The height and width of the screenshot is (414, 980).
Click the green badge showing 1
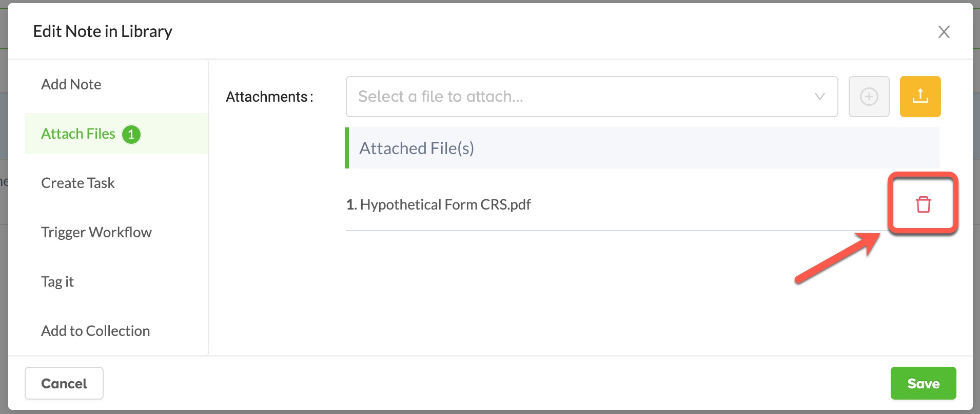click(131, 135)
